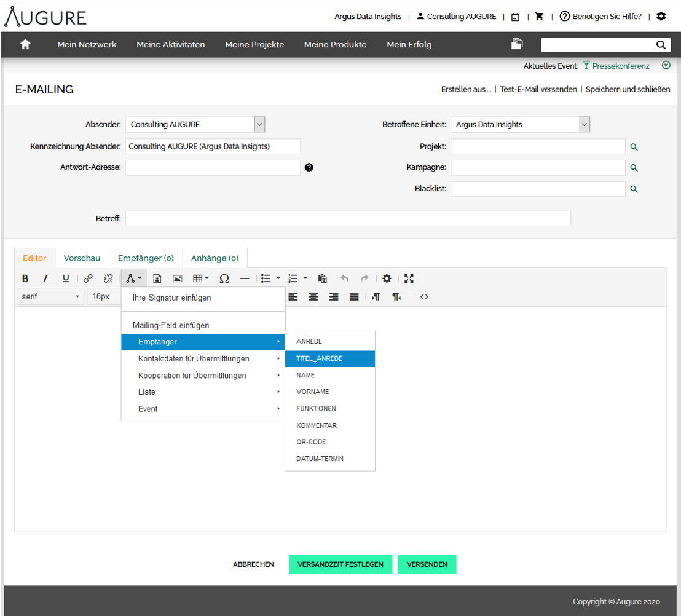The width and height of the screenshot is (681, 616).
Task: Undo the last editor action
Action: (x=344, y=278)
